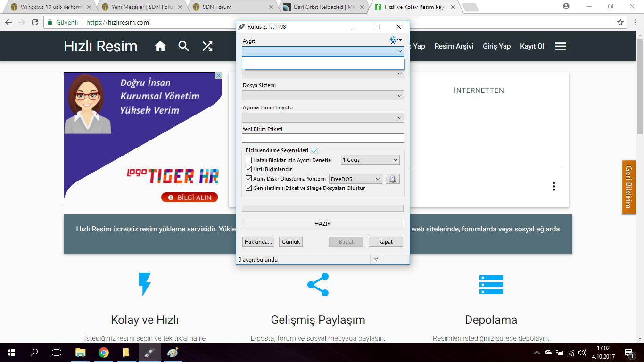Image resolution: width=644 pixels, height=362 pixels.
Task: Go back to previous page in Chrome
Action: tap(8, 22)
